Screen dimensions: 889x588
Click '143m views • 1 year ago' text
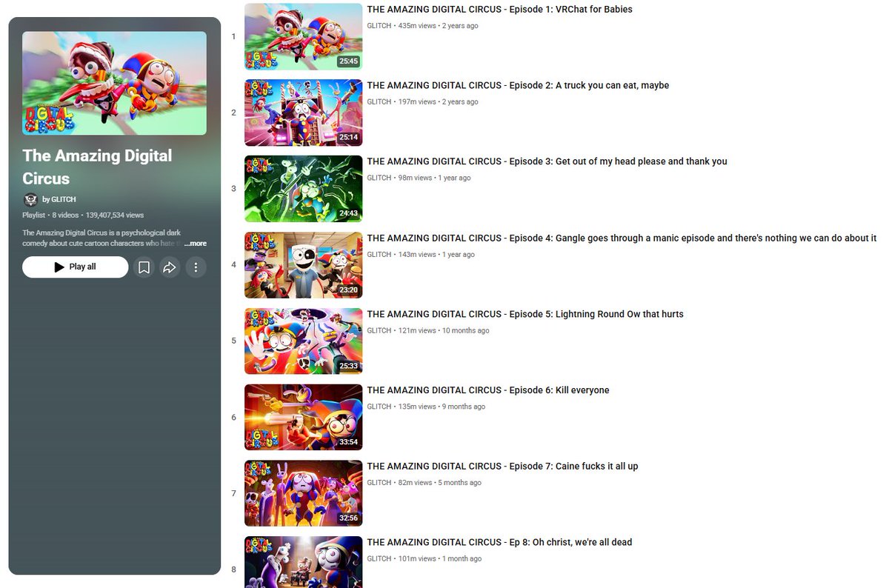click(x=436, y=254)
